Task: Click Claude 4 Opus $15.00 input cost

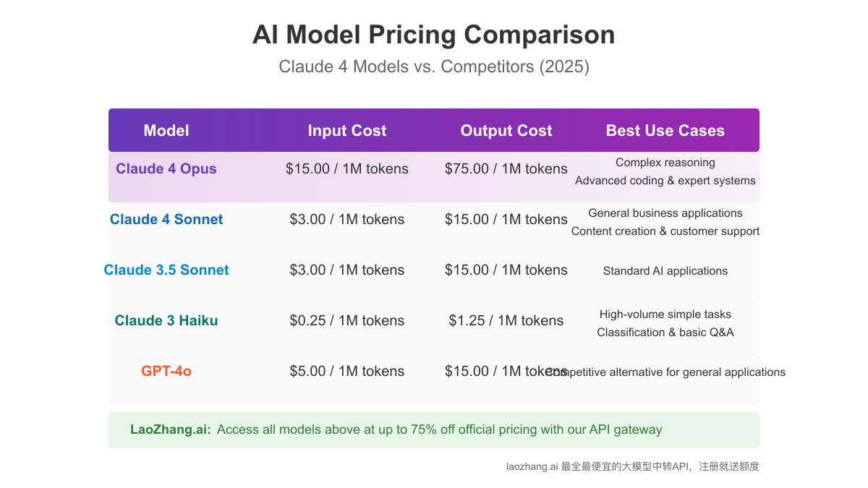Action: (x=347, y=169)
